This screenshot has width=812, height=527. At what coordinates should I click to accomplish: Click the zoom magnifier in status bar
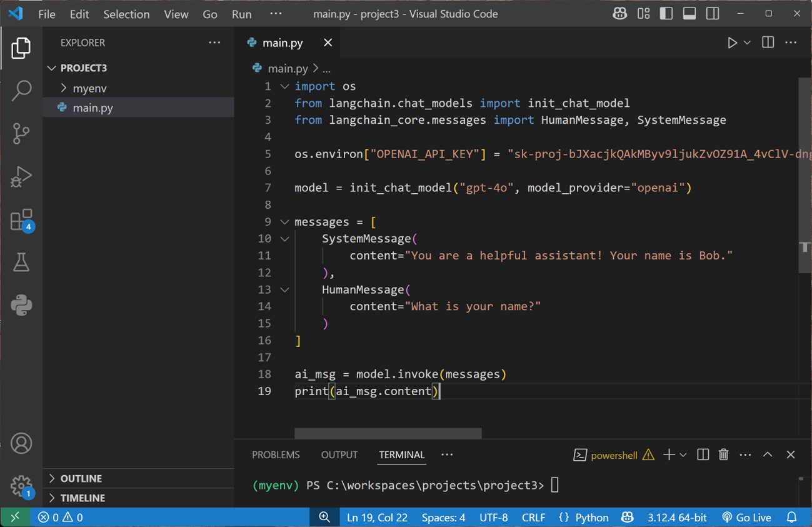[324, 517]
